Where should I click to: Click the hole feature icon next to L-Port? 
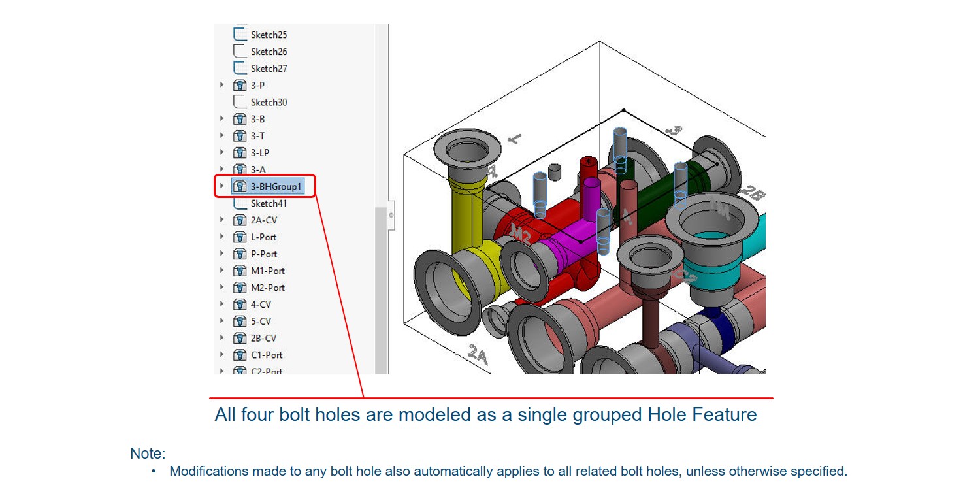[x=239, y=237]
